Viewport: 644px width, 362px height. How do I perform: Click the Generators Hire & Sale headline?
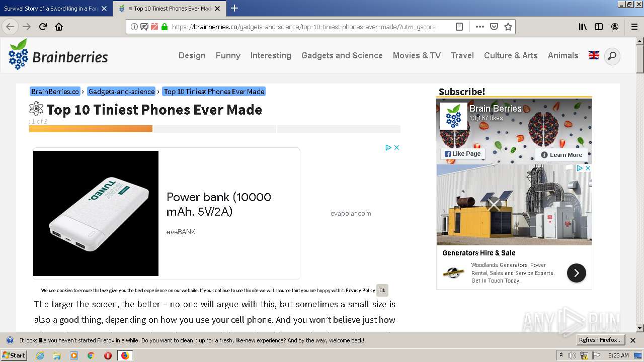click(478, 253)
